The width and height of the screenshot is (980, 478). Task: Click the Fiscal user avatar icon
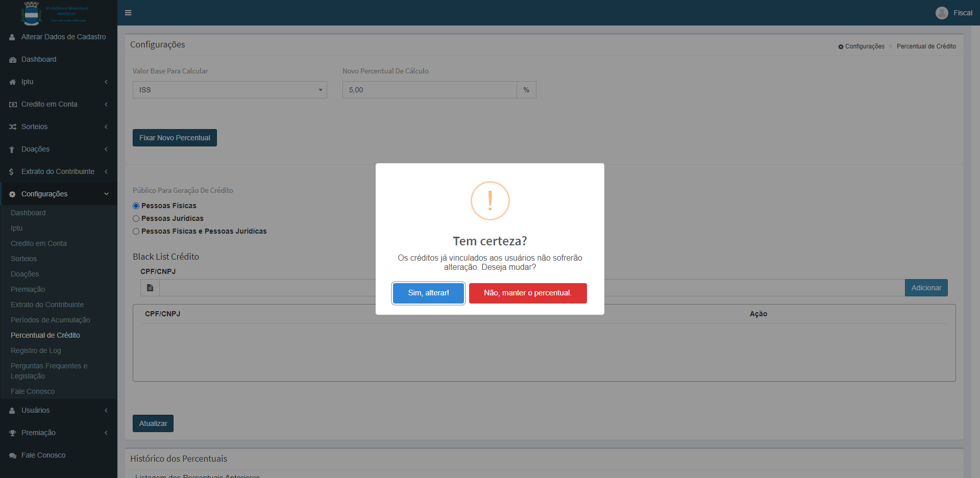942,13
